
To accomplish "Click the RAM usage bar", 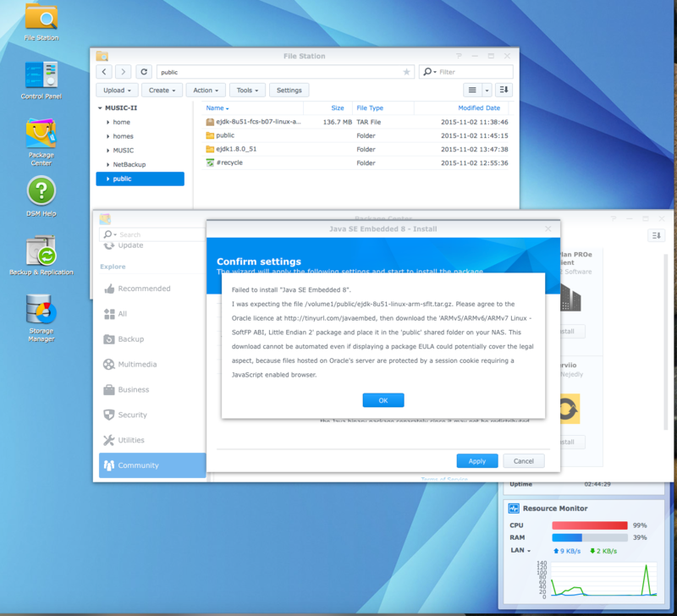I will point(589,537).
